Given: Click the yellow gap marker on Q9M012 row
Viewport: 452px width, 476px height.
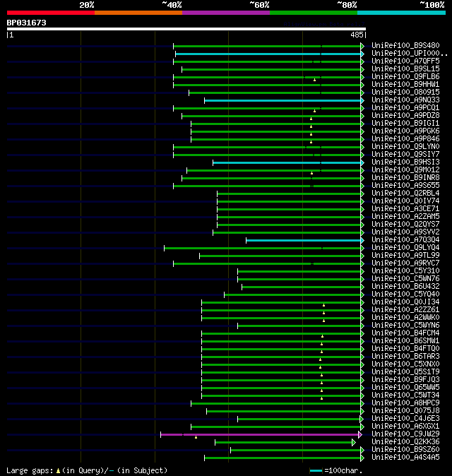Looking at the screenshot, I should click(311, 173).
